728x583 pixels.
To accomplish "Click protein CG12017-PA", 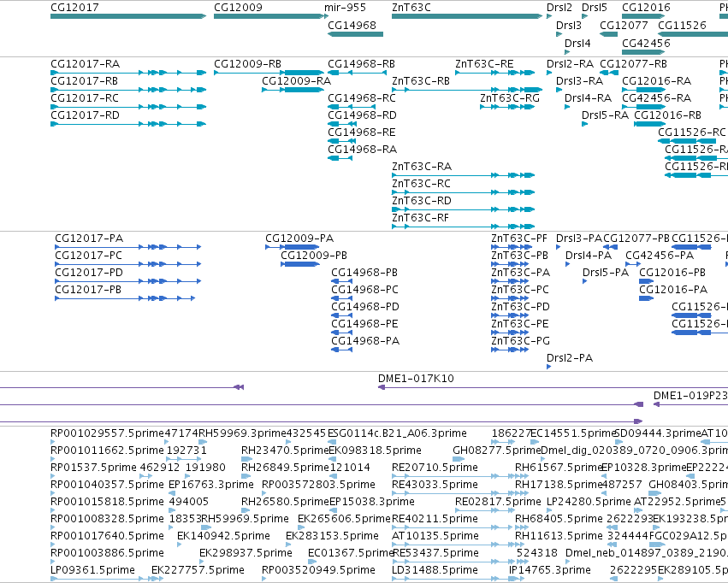I will coord(89,238).
